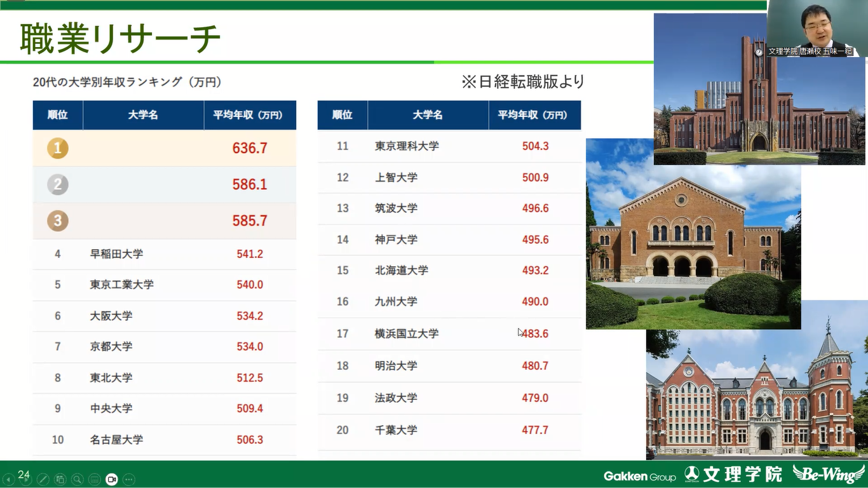The height and width of the screenshot is (488, 868).
Task: Advance to next slide arrow button
Action: pos(25,480)
